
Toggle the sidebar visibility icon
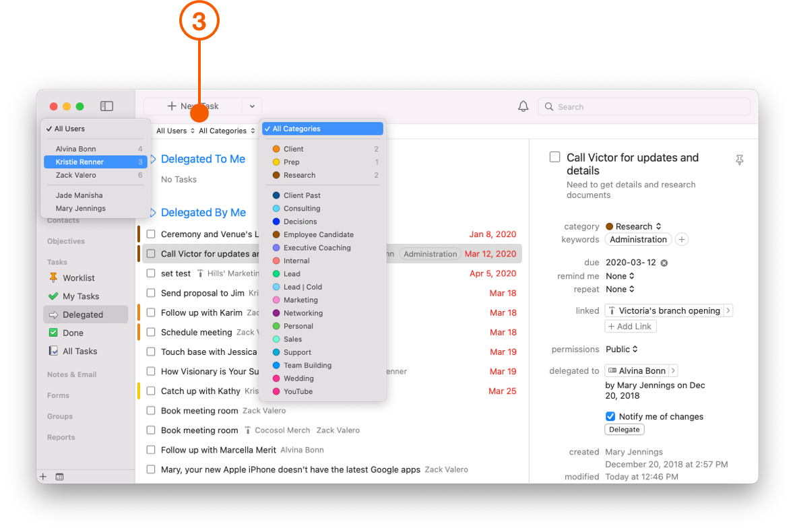[106, 106]
